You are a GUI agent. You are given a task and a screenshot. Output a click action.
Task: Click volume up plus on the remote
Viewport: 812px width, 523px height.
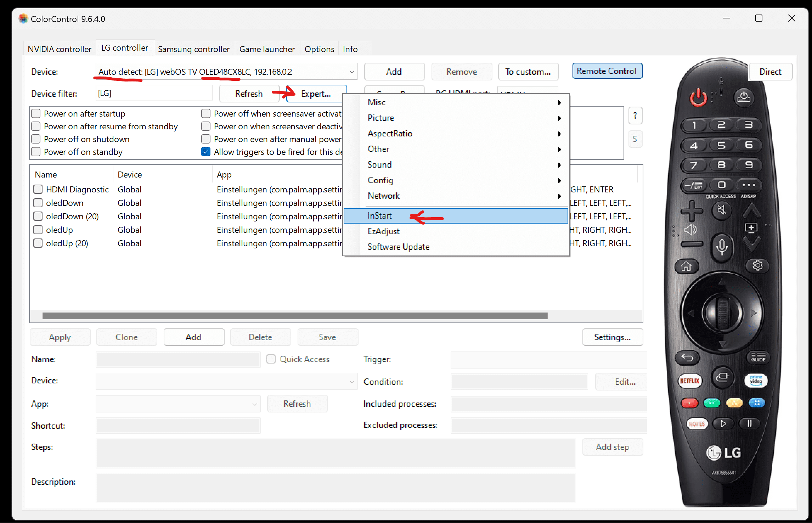692,211
